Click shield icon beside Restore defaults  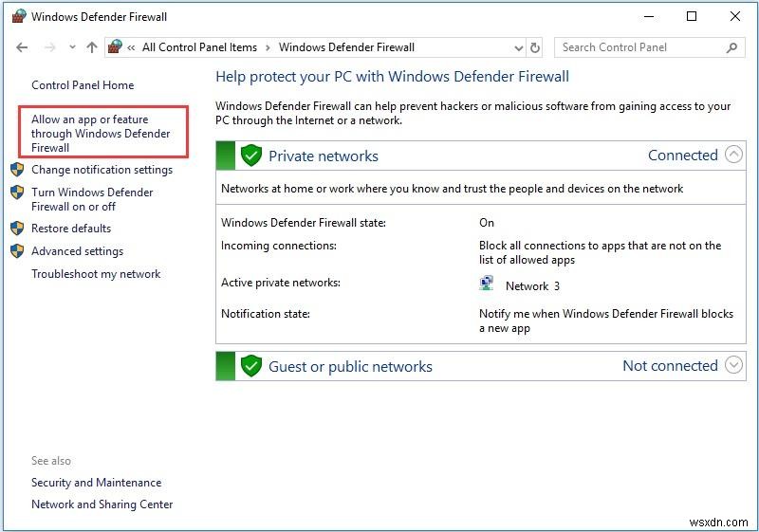click(17, 229)
